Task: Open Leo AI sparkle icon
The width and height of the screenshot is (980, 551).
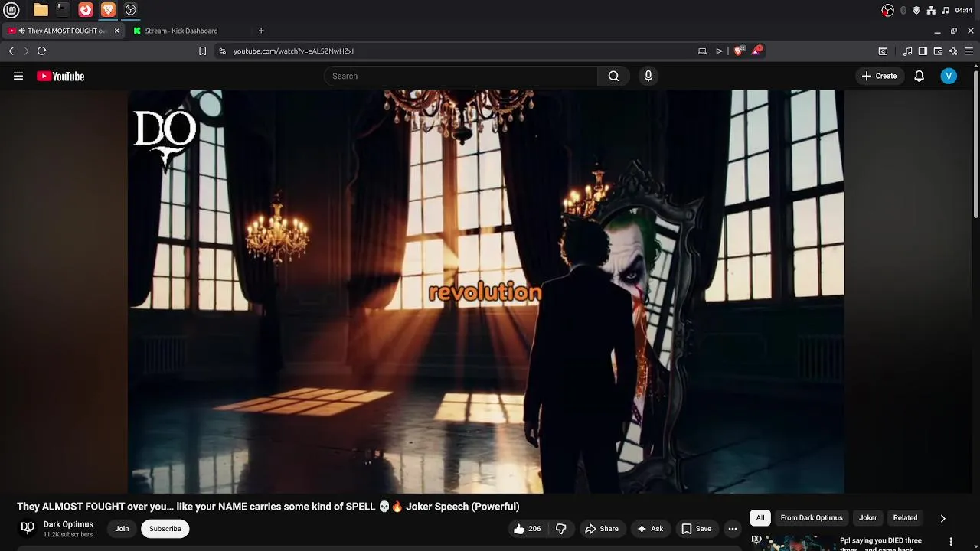Action: pos(953,51)
